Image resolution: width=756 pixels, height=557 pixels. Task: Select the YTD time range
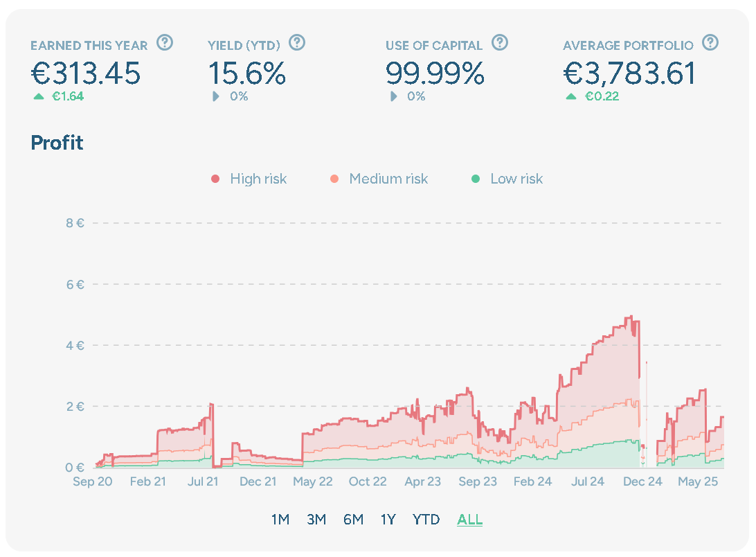click(426, 520)
